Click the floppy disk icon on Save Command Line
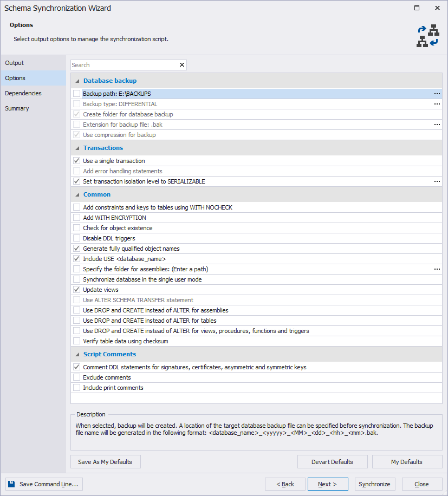This screenshot has width=448, height=496. (11, 484)
